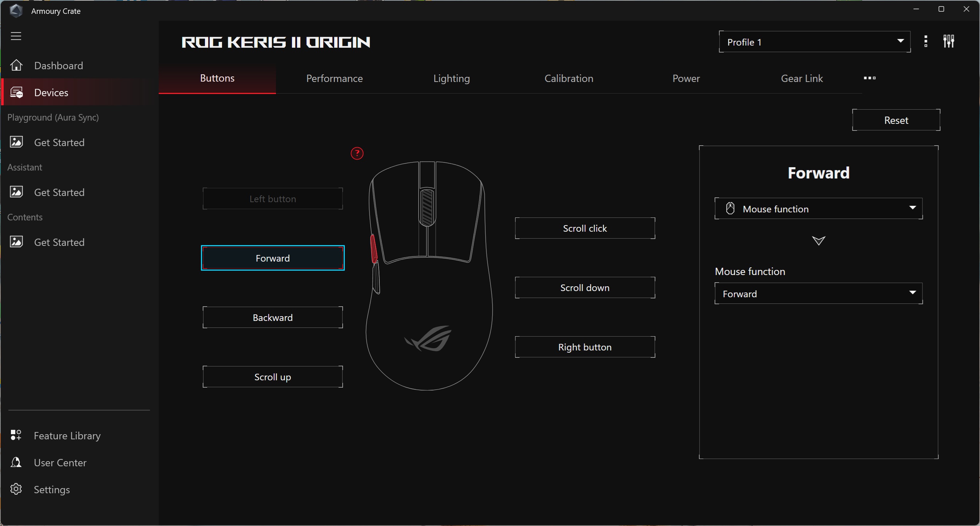Select the Scroll up button mapping

point(273,377)
